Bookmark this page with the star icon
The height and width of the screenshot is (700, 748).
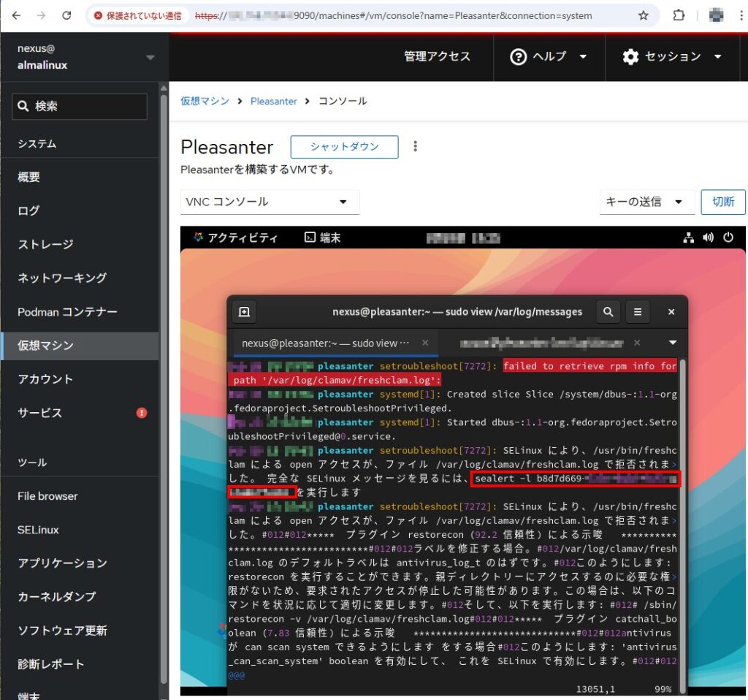pos(644,15)
